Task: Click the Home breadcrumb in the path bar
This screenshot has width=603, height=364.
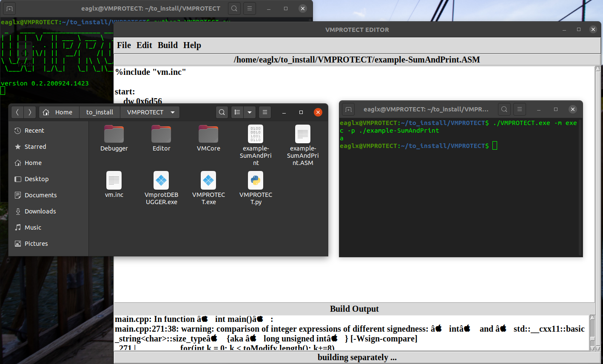Action: pyautogui.click(x=59, y=112)
